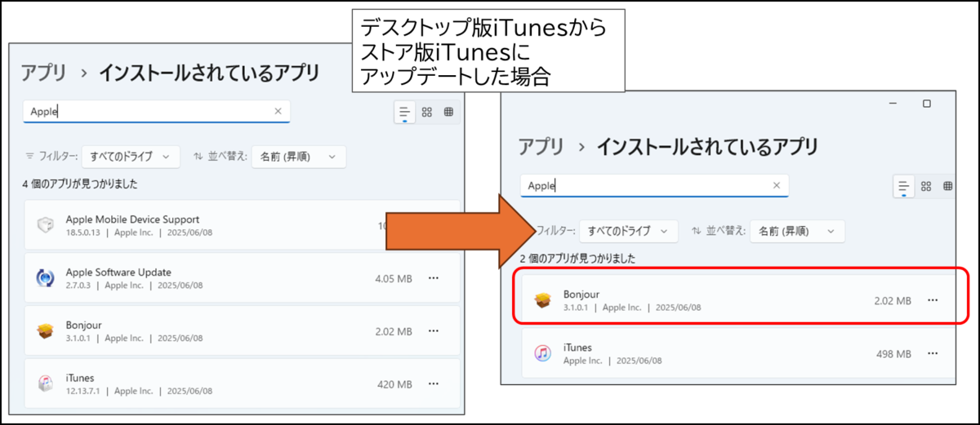Viewport: 980px width, 425px height.
Task: Open more options for Apple Software Update
Action: click(x=434, y=278)
